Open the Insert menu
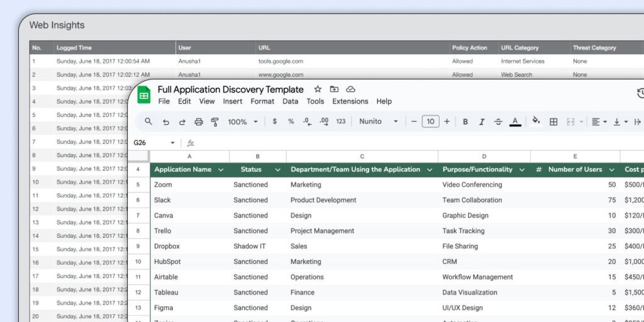The height and width of the screenshot is (322, 644). 233,101
